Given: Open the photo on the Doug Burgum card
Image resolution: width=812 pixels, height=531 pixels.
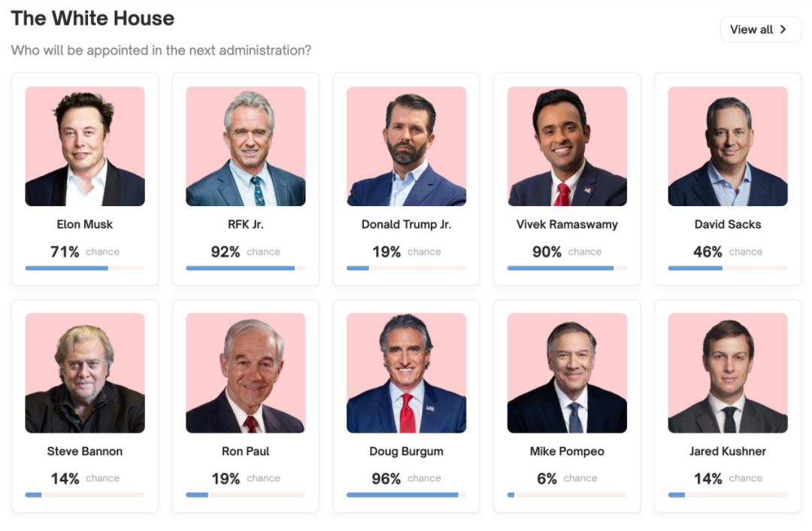Looking at the screenshot, I should pos(406,373).
